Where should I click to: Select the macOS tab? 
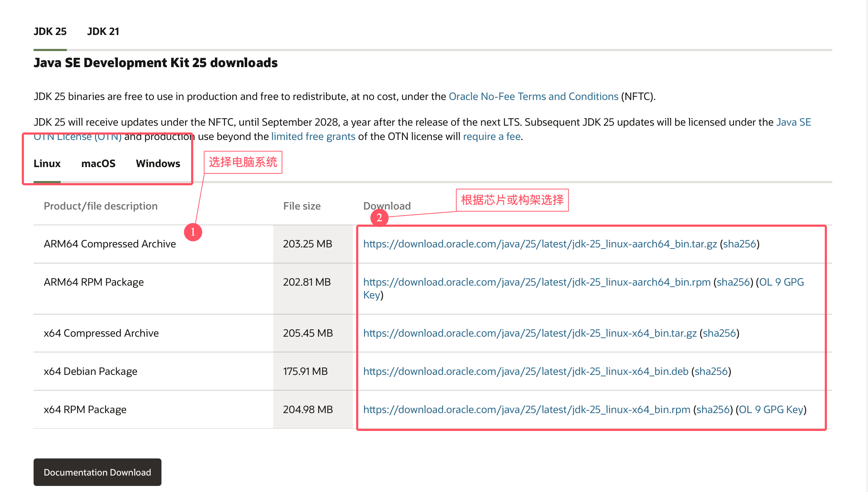[x=98, y=164]
